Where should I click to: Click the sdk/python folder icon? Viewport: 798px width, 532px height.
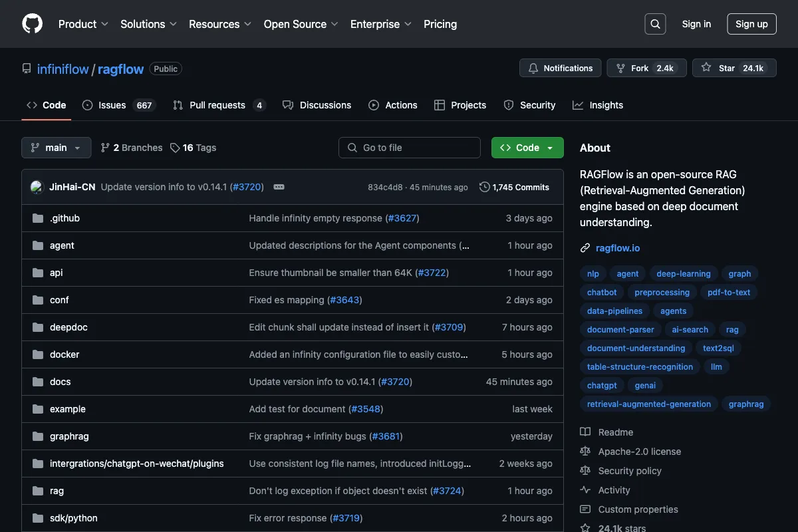(38, 518)
